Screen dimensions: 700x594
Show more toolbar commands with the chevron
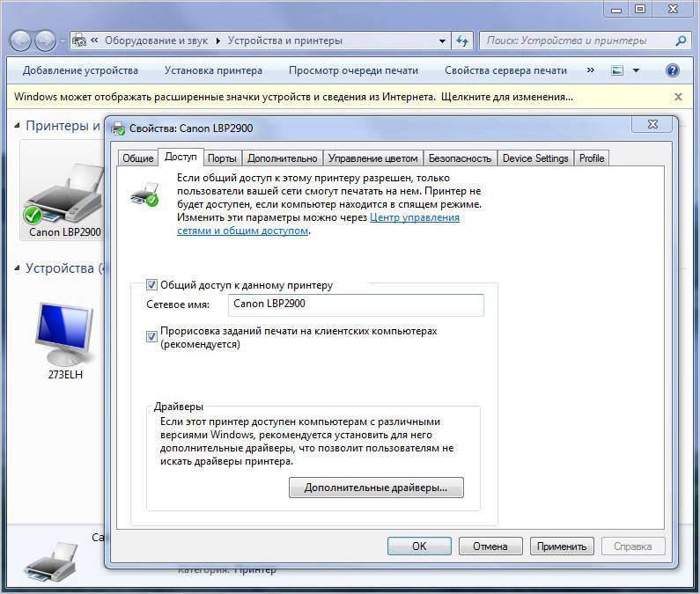click(591, 70)
